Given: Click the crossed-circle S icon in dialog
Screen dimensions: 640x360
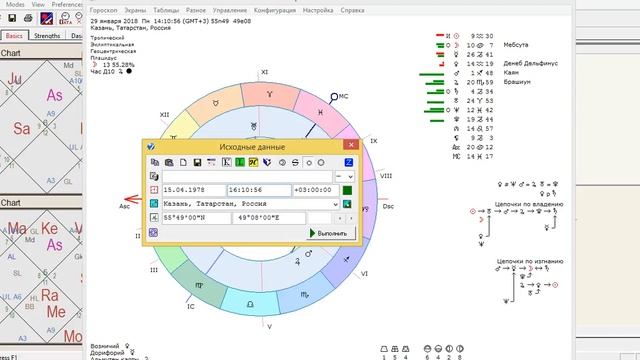Looking at the screenshot, I should [295, 162].
